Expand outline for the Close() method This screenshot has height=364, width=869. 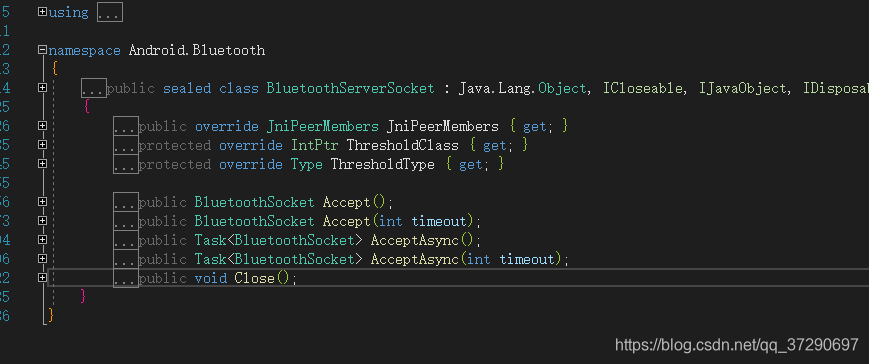[x=43, y=277]
